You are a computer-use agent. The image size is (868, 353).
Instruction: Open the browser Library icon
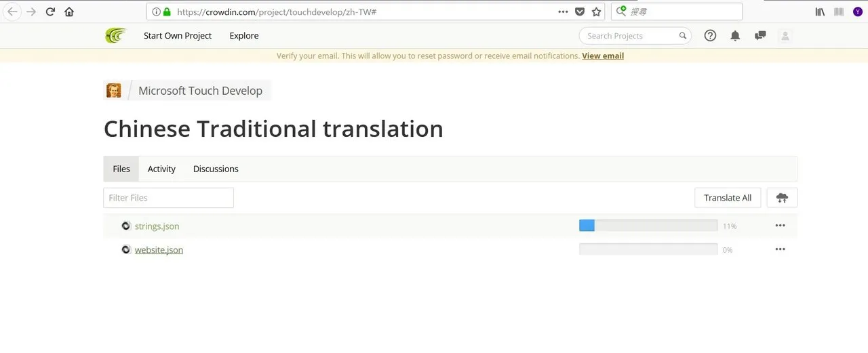tap(820, 12)
